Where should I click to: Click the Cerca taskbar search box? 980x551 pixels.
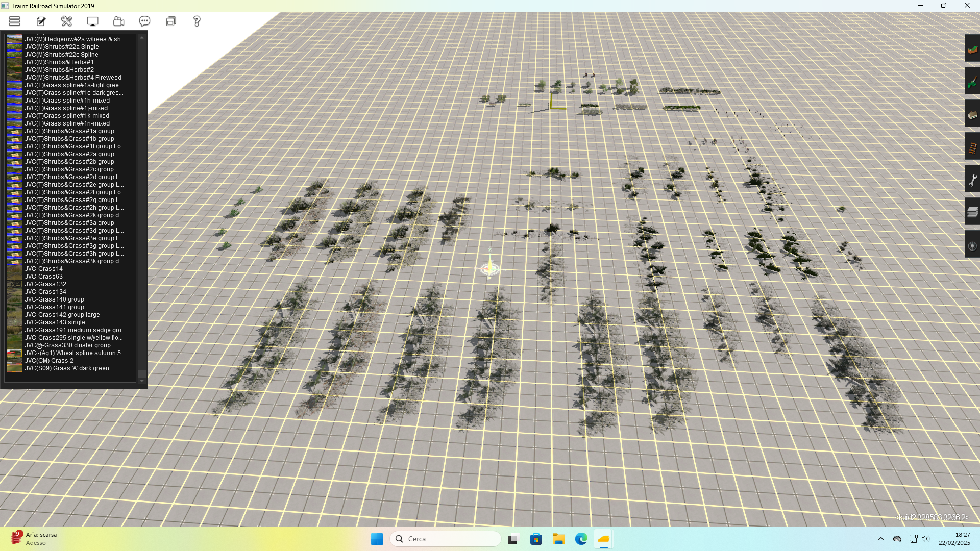[445, 539]
